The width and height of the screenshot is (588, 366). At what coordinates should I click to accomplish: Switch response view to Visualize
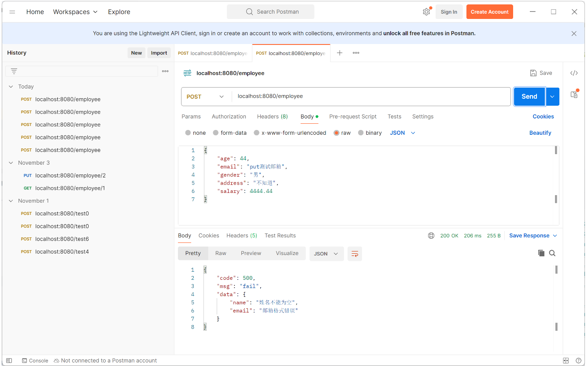287,253
